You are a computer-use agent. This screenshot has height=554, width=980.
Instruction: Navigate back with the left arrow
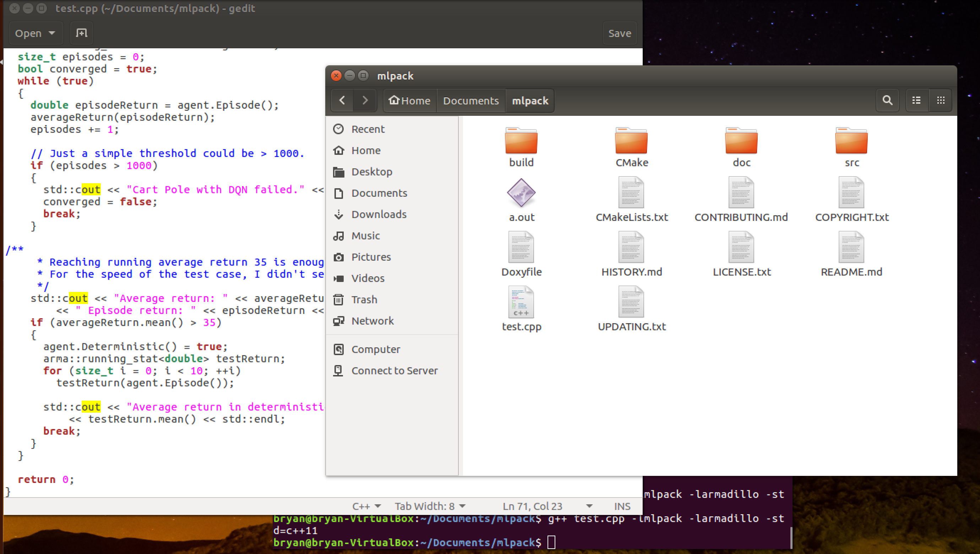342,101
